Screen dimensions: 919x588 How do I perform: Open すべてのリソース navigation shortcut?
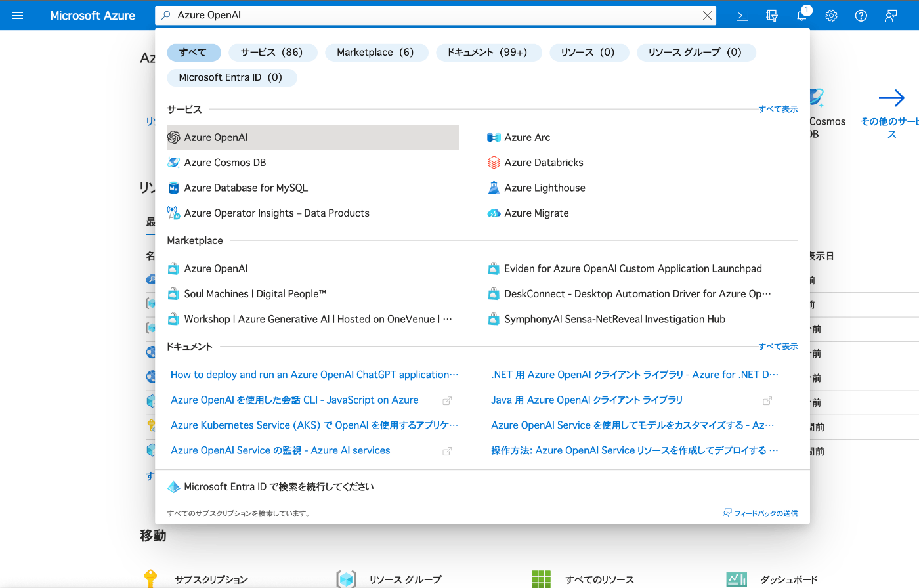(600, 579)
